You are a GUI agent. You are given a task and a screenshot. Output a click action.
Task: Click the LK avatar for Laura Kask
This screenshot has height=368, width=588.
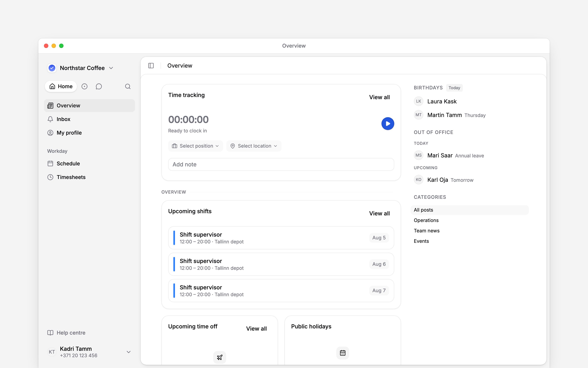(418, 101)
